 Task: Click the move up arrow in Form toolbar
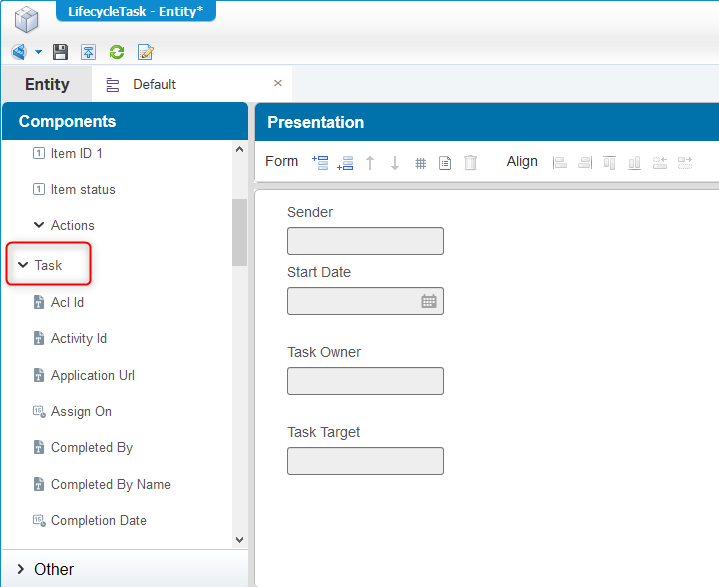[370, 163]
